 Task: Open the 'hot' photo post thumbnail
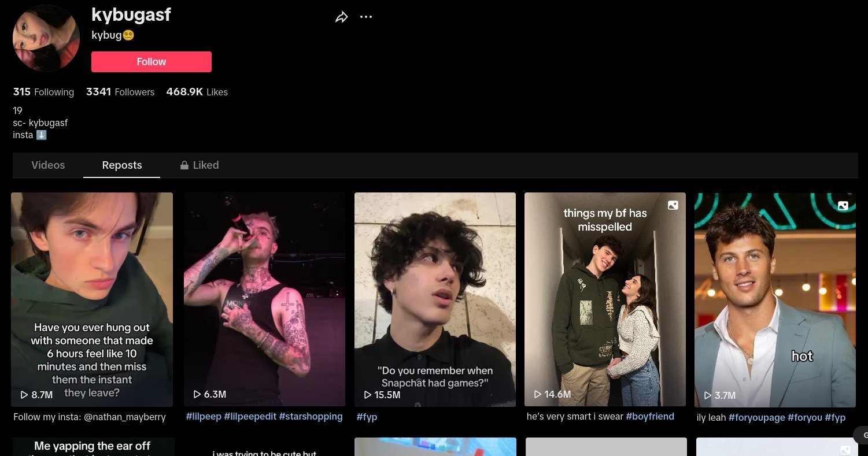pos(775,299)
